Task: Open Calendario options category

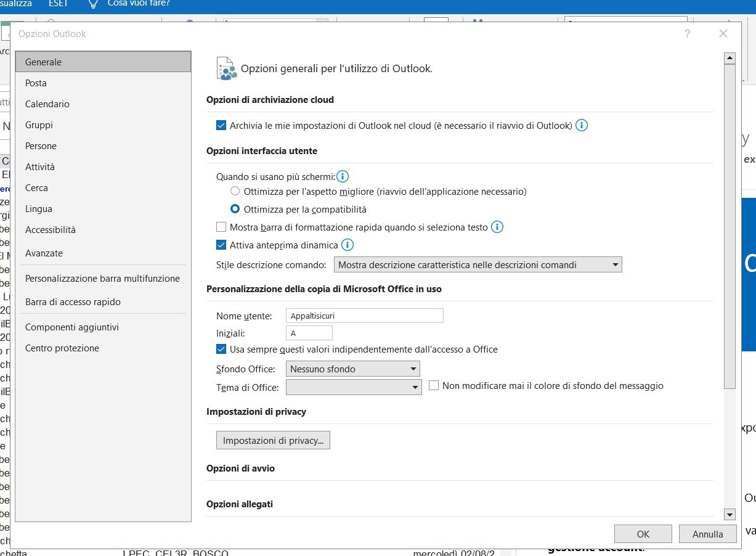Action: [x=104, y=104]
